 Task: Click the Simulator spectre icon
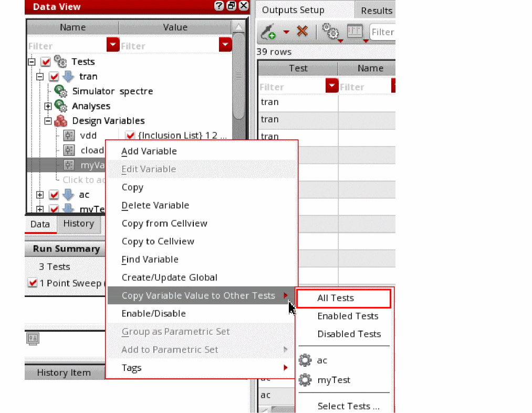(61, 91)
